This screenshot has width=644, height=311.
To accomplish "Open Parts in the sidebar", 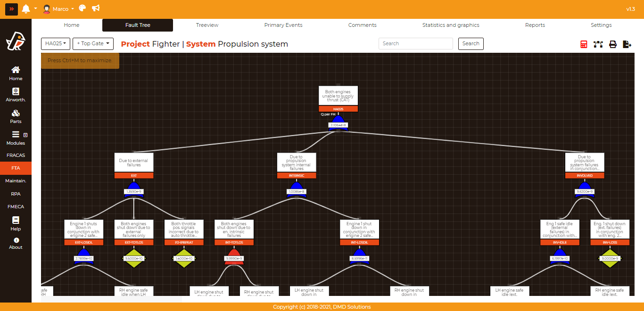I will point(16,116).
